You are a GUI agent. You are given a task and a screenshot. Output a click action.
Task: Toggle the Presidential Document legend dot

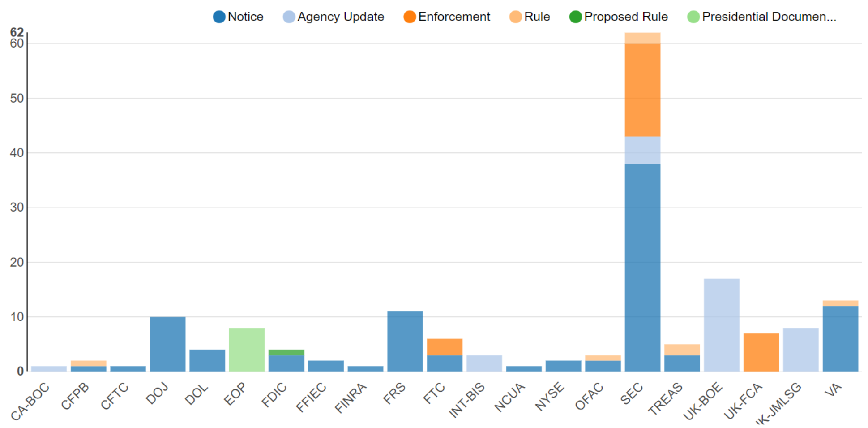(693, 17)
